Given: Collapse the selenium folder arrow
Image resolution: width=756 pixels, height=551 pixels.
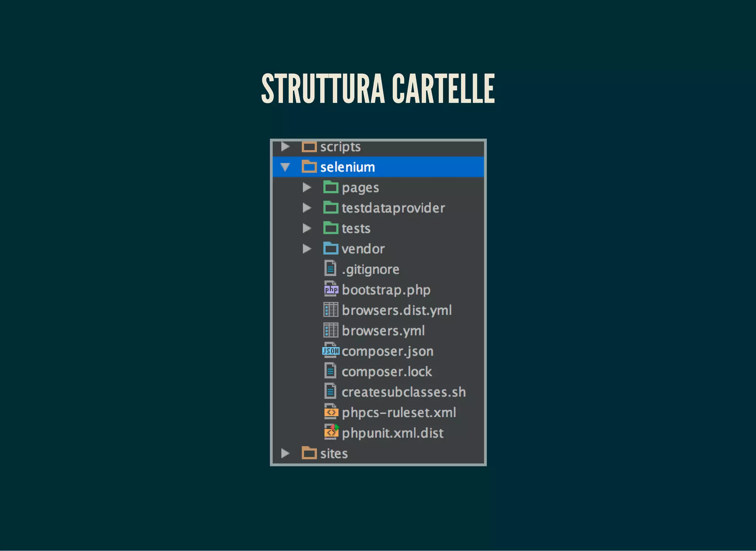Looking at the screenshot, I should [285, 167].
